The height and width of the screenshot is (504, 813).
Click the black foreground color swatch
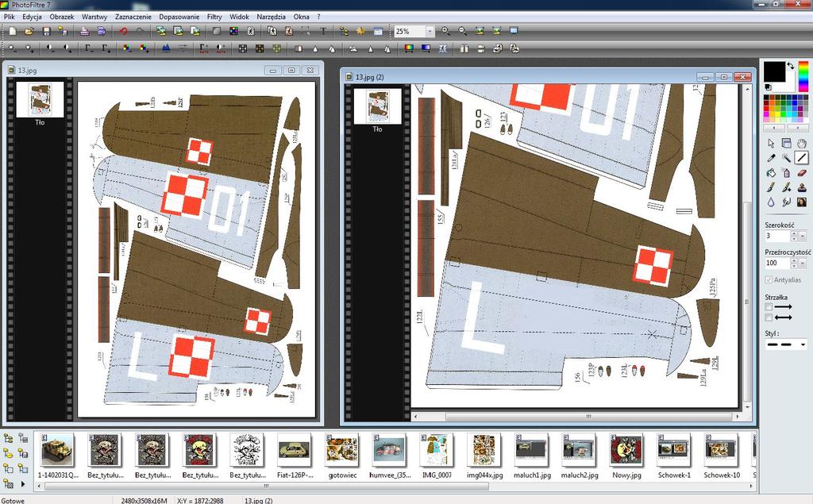(773, 71)
